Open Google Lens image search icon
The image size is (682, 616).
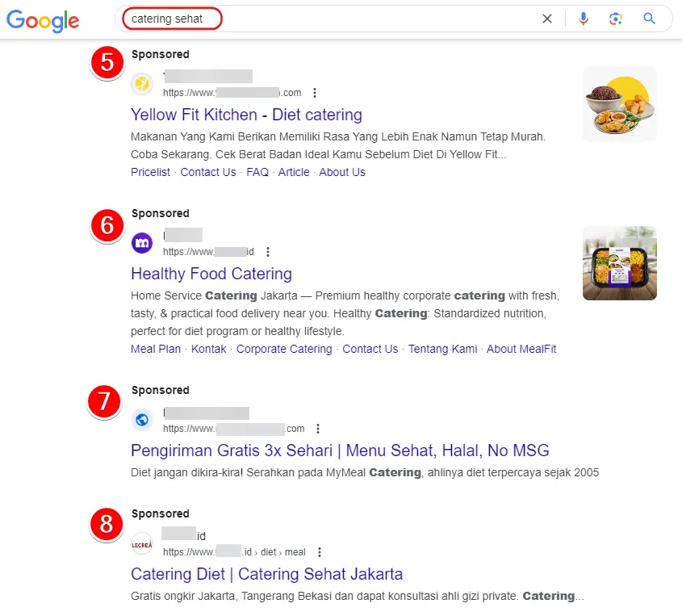pyautogui.click(x=616, y=19)
